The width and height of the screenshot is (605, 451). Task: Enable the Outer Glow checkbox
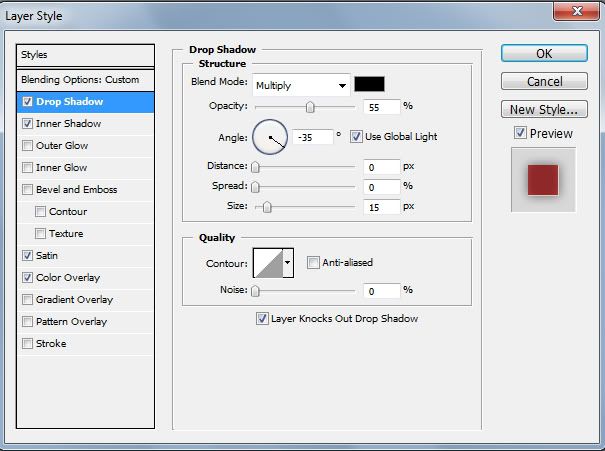coord(27,146)
